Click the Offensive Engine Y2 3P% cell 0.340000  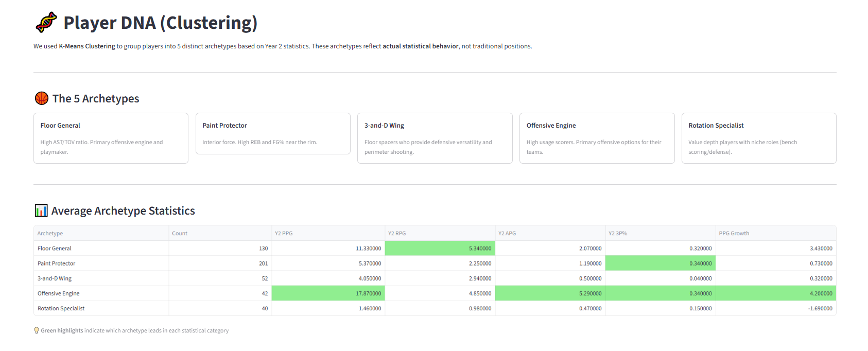[x=660, y=293]
